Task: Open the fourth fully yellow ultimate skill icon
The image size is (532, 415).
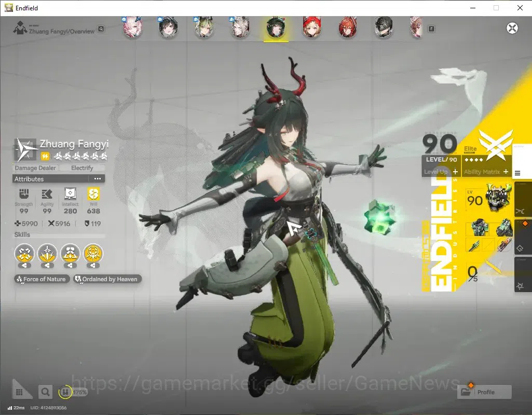Action: (93, 254)
